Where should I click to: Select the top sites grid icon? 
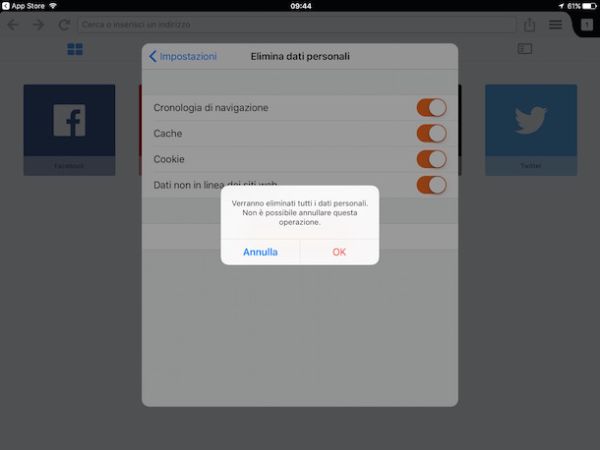click(75, 49)
